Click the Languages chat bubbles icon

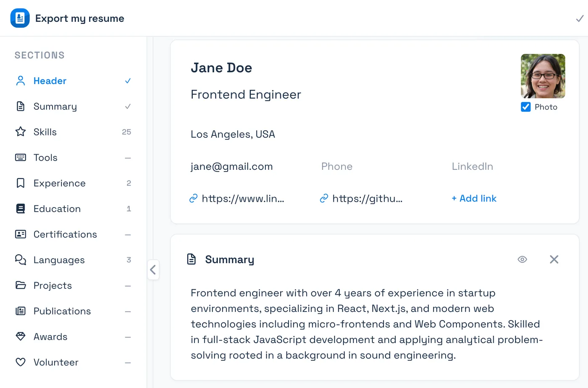click(21, 260)
